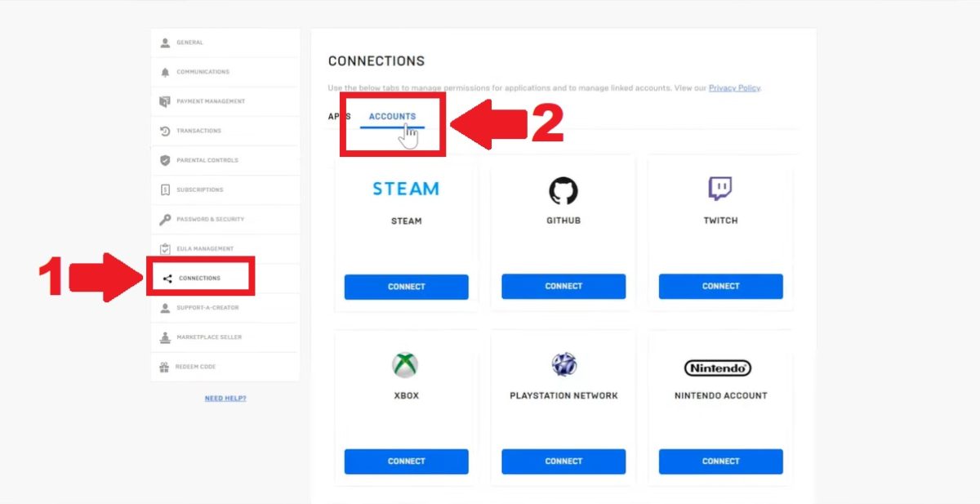Image resolution: width=980 pixels, height=504 pixels.
Task: Click the Password & Security key icon
Action: point(165,219)
